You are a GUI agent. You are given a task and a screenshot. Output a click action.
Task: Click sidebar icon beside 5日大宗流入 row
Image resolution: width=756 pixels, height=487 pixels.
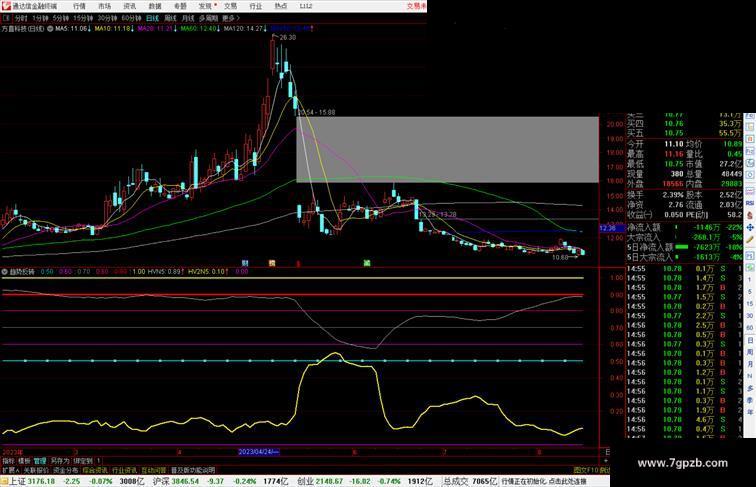pyautogui.click(x=750, y=255)
